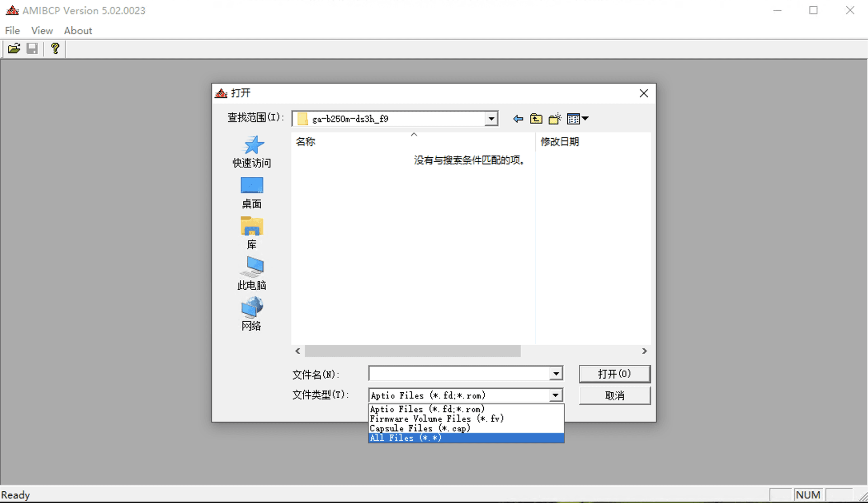Click the save disk toolbar icon
The width and height of the screenshot is (868, 503).
(32, 48)
